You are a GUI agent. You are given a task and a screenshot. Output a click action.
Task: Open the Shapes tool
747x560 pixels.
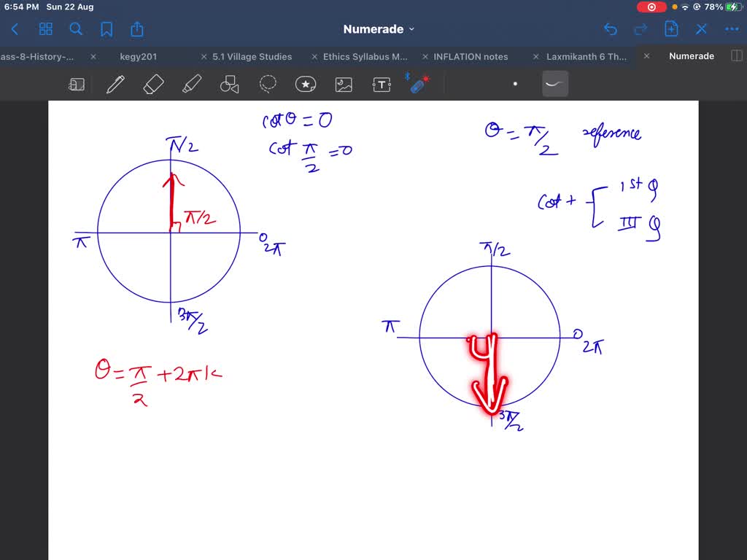coord(229,84)
